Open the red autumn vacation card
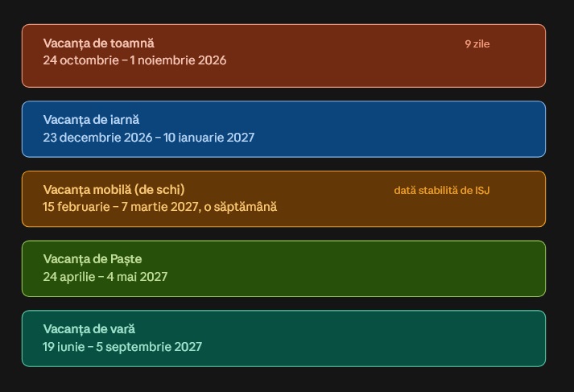The height and width of the screenshot is (392, 574). (283, 56)
